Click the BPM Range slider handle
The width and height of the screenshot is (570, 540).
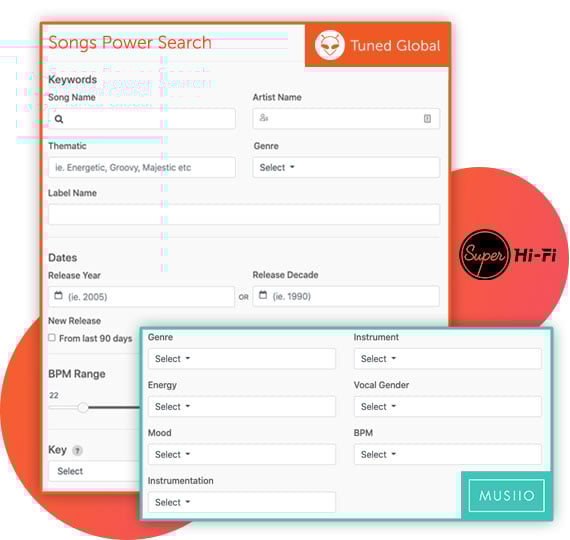tap(83, 408)
